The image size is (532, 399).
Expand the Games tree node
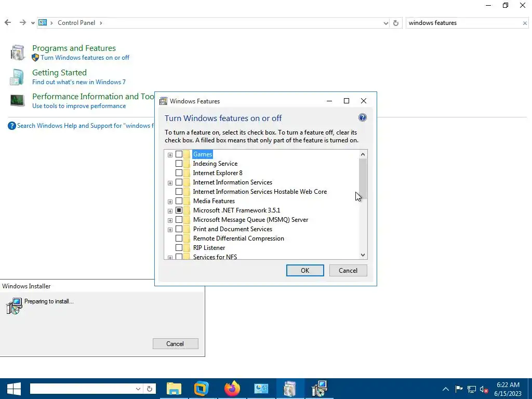(x=170, y=155)
